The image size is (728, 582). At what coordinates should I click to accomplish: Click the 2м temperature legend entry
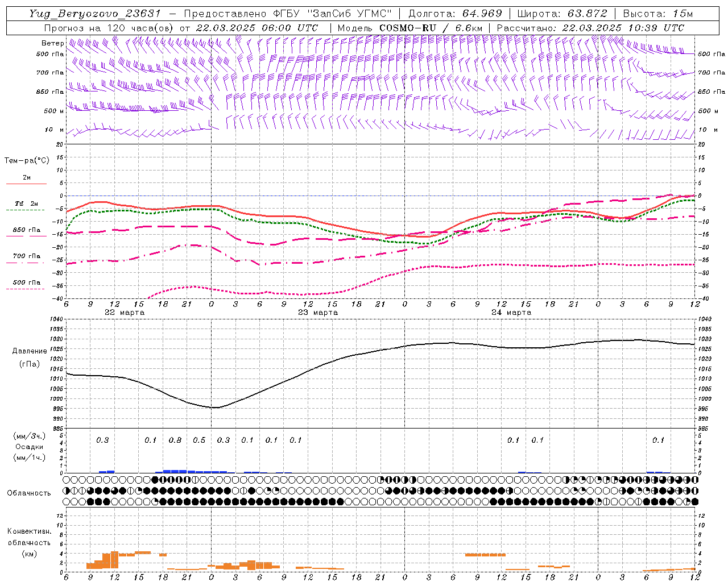27,178
